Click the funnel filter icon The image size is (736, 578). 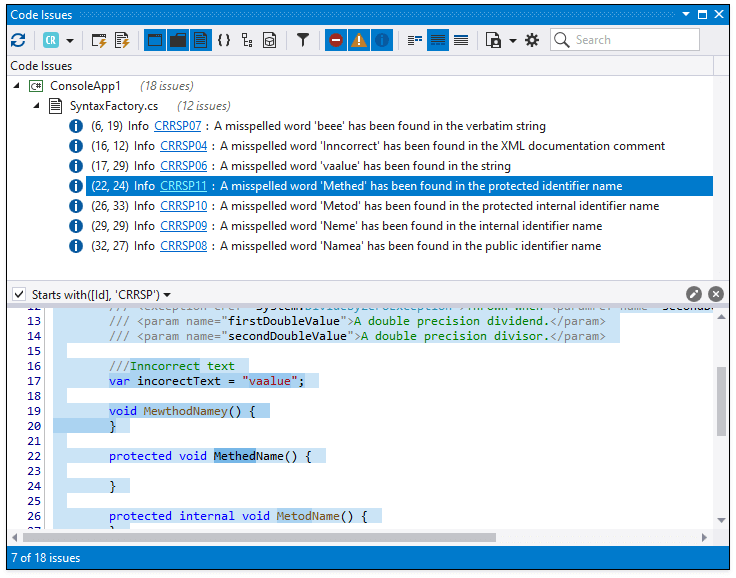pos(302,40)
